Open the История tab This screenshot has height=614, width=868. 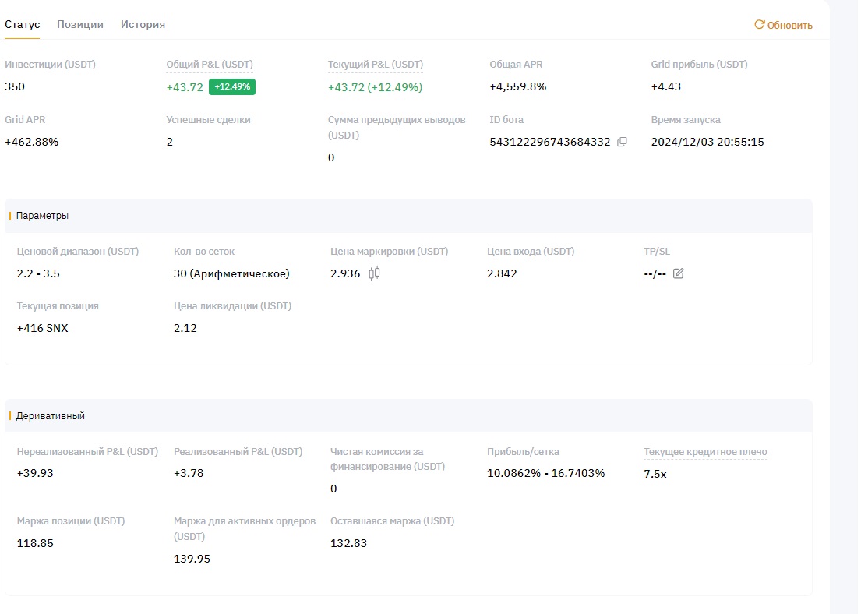tap(143, 24)
